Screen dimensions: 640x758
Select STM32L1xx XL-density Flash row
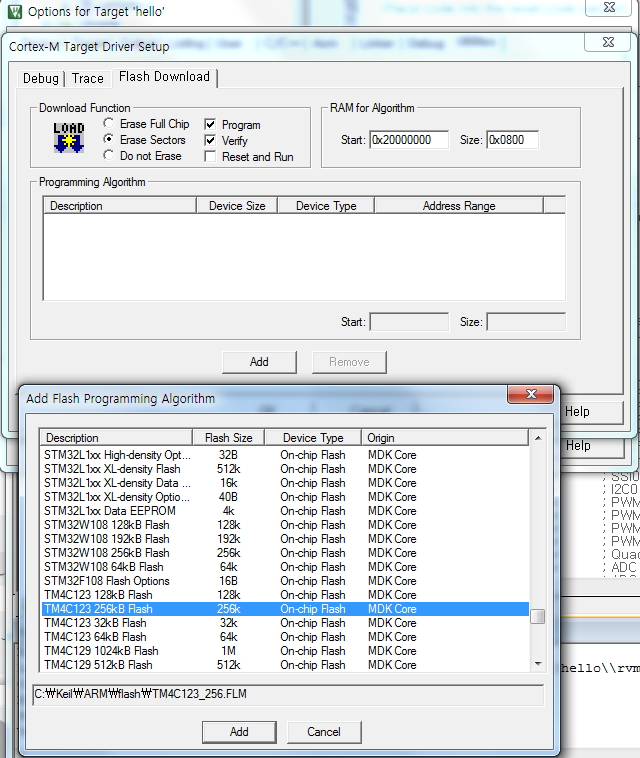point(285,469)
